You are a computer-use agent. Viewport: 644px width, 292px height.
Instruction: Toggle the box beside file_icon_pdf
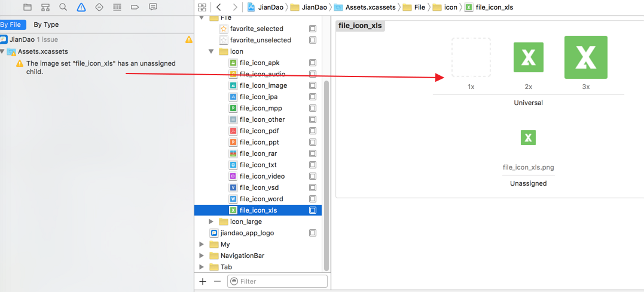(313, 131)
